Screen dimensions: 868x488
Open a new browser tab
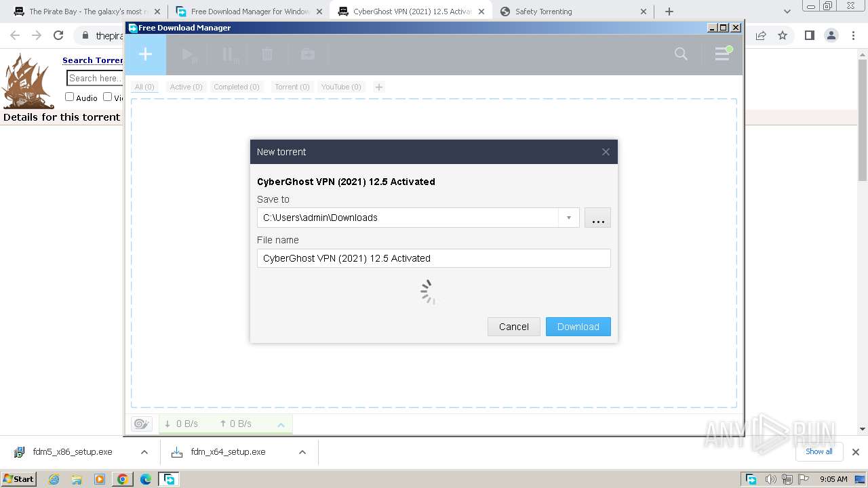[669, 12]
